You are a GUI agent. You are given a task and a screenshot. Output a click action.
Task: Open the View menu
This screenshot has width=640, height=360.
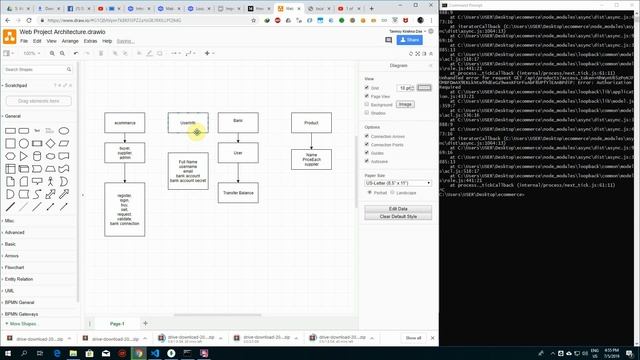tap(51, 41)
